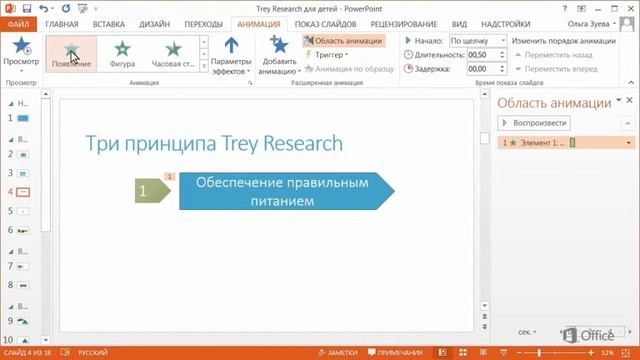Start slideshow from status bar icon

tap(503, 353)
